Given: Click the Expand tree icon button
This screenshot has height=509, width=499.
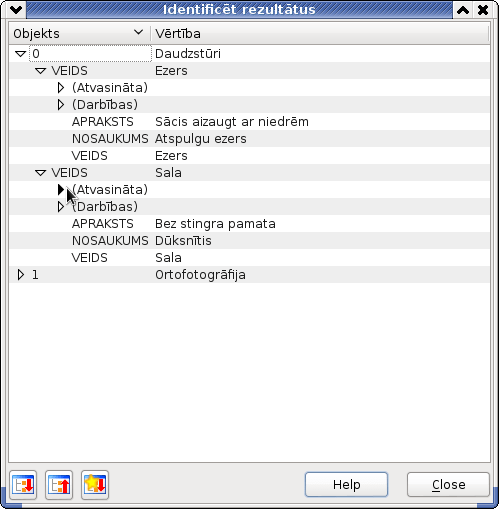Looking at the screenshot, I should (x=23, y=485).
